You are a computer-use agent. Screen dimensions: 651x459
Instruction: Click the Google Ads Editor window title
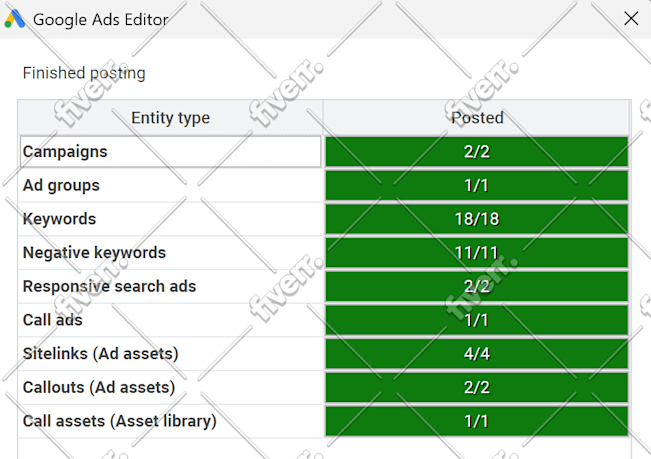[x=100, y=20]
